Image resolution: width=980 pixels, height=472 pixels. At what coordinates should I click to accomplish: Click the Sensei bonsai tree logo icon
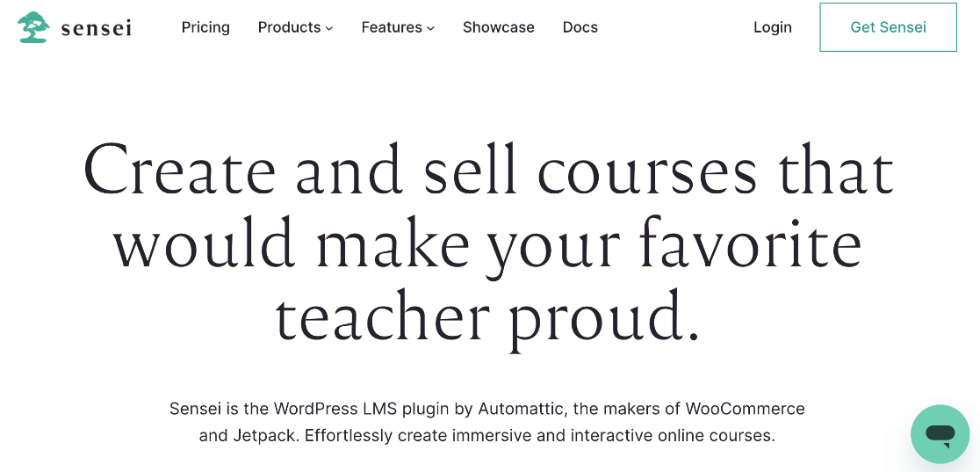(33, 27)
